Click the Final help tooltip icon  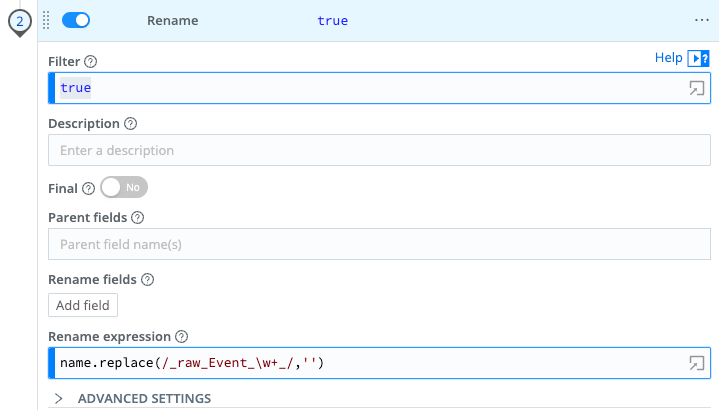88,188
